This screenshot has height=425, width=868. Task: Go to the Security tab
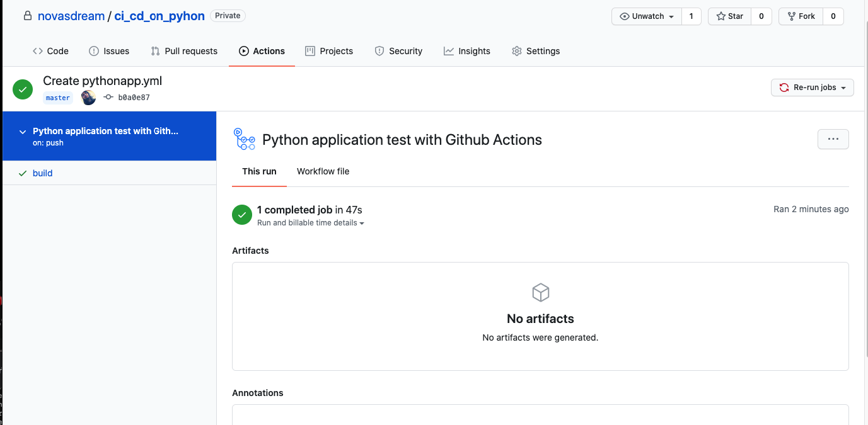point(398,51)
